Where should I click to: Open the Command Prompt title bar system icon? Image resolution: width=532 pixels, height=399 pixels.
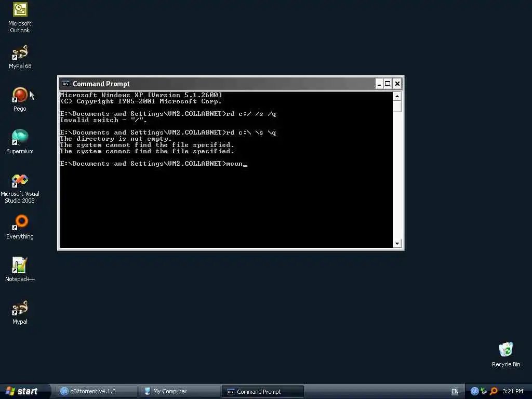(65, 84)
